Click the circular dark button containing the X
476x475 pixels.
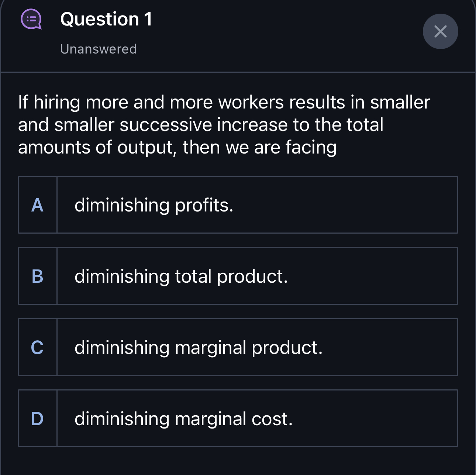coord(441,31)
